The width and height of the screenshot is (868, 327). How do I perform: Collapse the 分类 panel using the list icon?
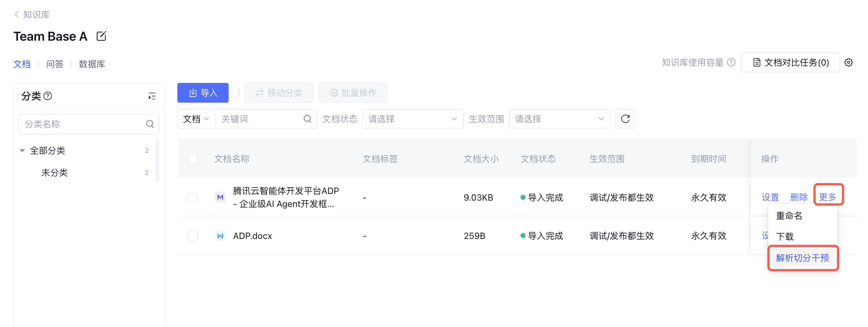[152, 96]
